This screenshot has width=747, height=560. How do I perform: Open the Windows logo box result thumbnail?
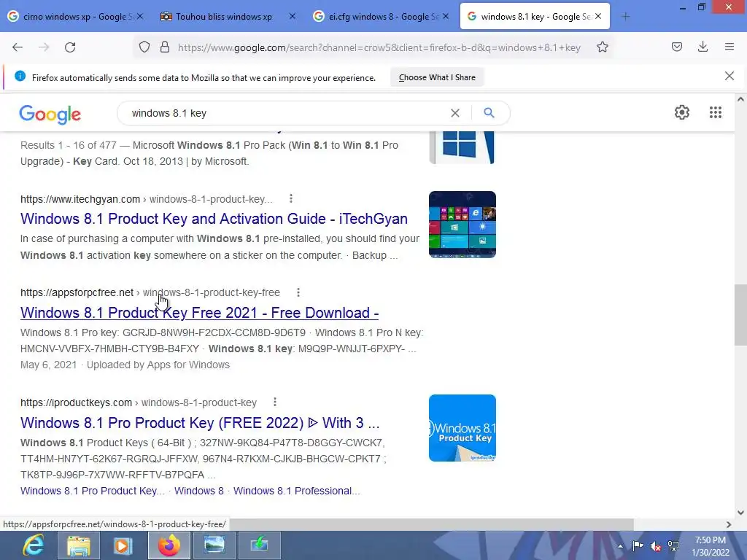coord(462,147)
